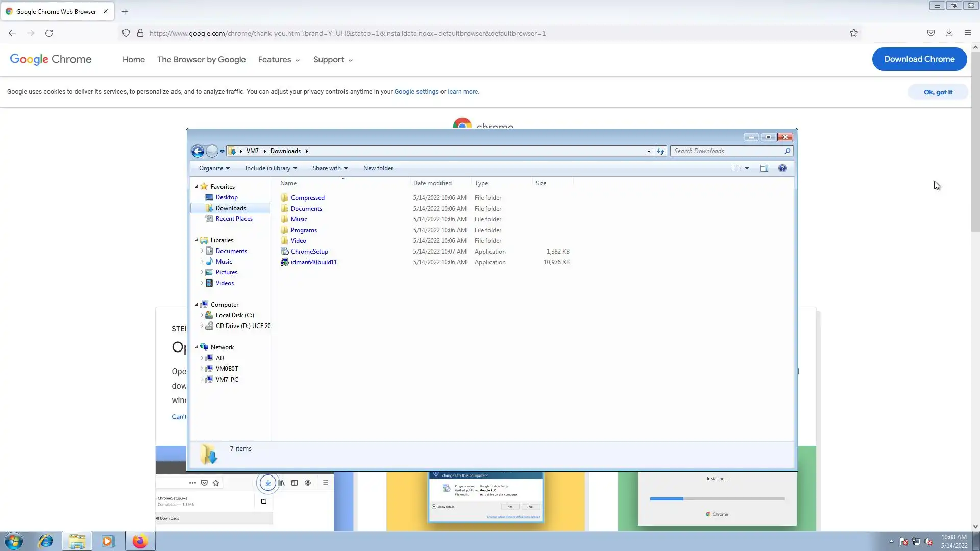Open the Support navigation menu
Image resolution: width=980 pixels, height=551 pixels.
click(333, 60)
